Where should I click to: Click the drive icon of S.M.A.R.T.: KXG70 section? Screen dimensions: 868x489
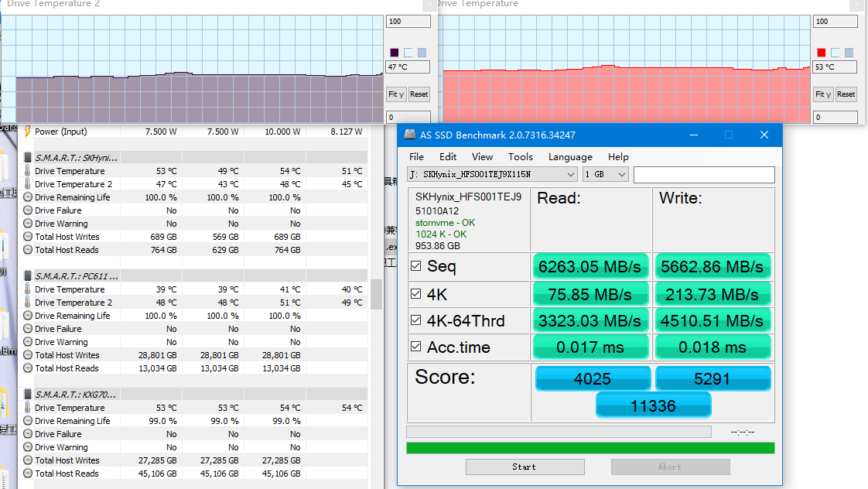[x=28, y=395]
